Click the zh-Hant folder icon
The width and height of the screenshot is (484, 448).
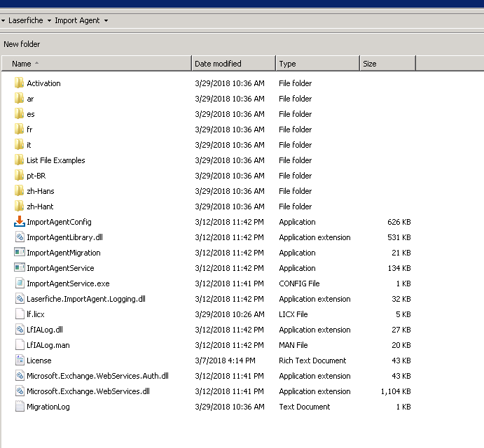[x=19, y=206]
